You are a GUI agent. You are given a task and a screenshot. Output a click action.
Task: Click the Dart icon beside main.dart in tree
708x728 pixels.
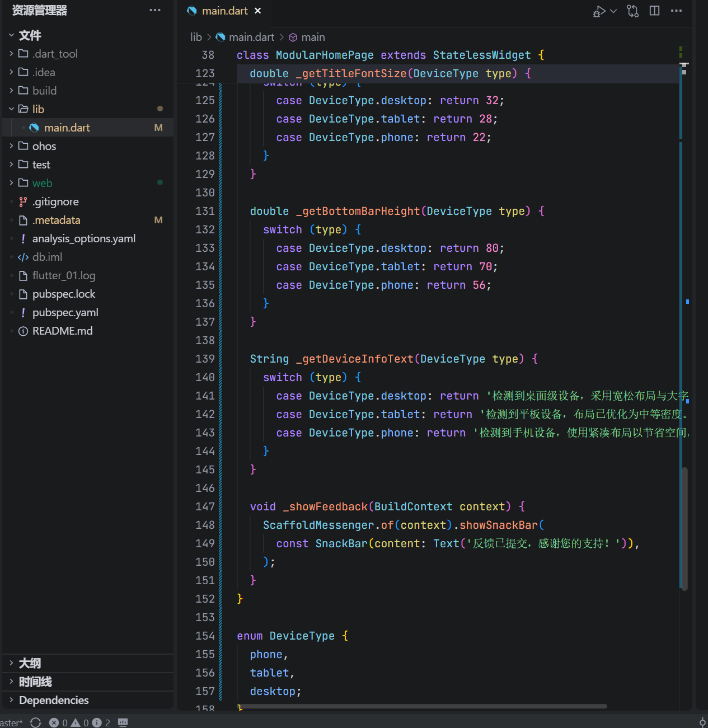(x=34, y=128)
